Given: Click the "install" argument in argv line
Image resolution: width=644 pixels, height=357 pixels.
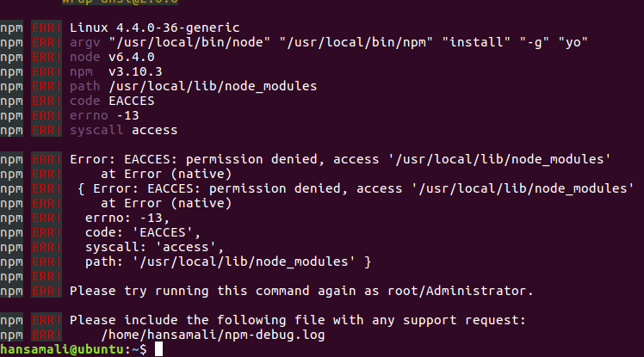Looking at the screenshot, I should click(476, 42).
